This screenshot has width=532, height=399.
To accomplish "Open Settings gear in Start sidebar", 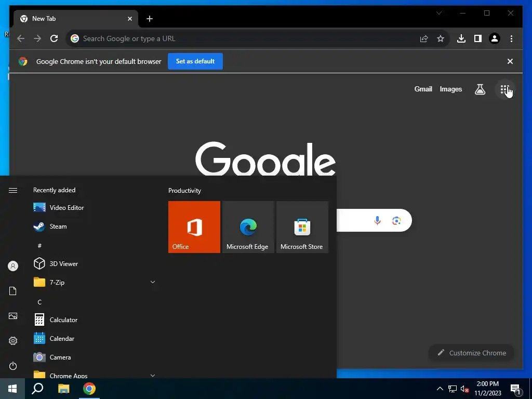I will click(x=13, y=341).
